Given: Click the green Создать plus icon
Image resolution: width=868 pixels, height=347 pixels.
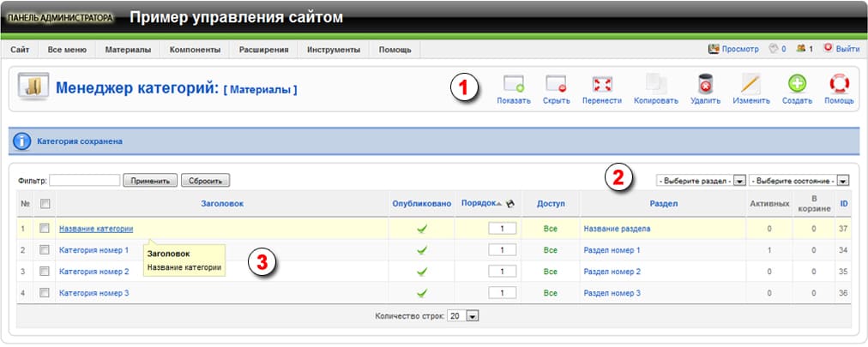Looking at the screenshot, I should (797, 85).
